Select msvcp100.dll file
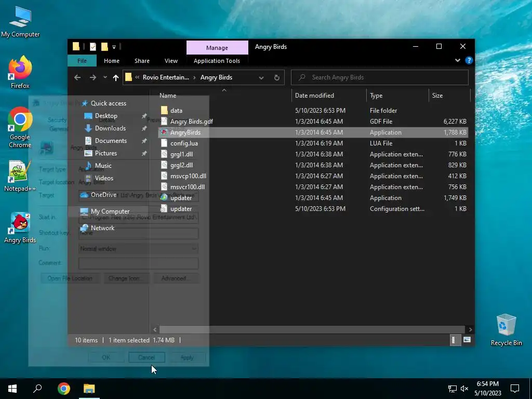This screenshot has height=399, width=532. (x=313, y=176)
